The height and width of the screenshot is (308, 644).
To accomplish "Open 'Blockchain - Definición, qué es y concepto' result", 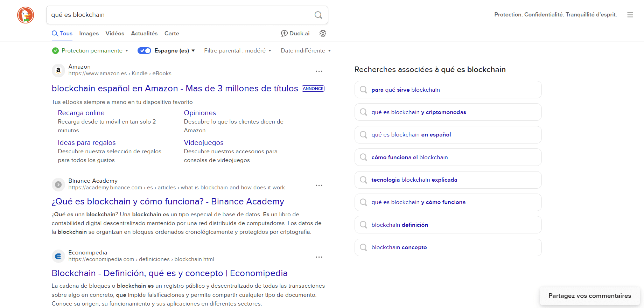I will [170, 273].
